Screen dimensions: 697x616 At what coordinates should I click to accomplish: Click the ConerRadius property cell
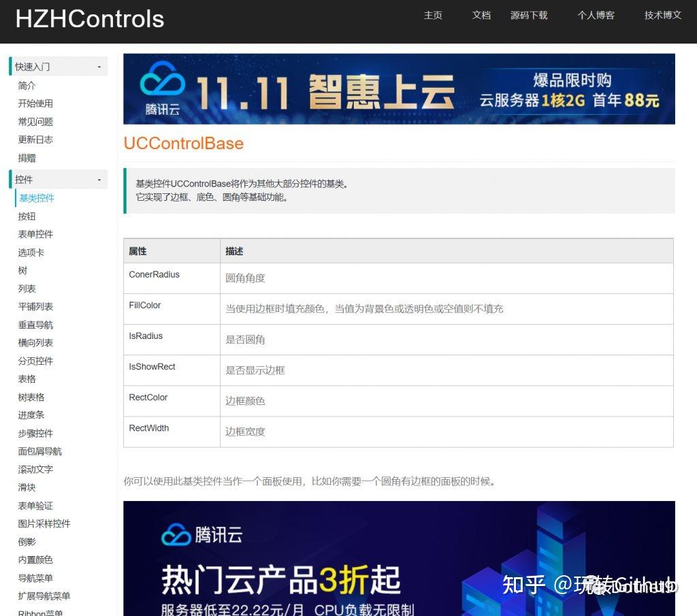click(x=172, y=278)
